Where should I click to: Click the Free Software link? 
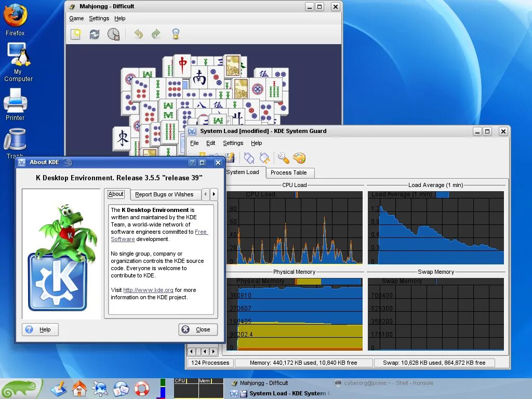coord(159,235)
